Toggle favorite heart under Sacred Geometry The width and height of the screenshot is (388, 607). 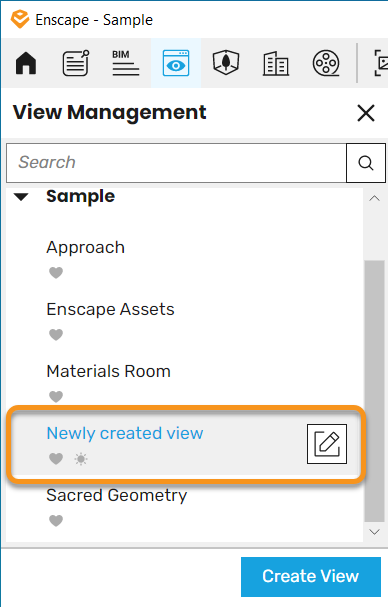click(x=56, y=521)
